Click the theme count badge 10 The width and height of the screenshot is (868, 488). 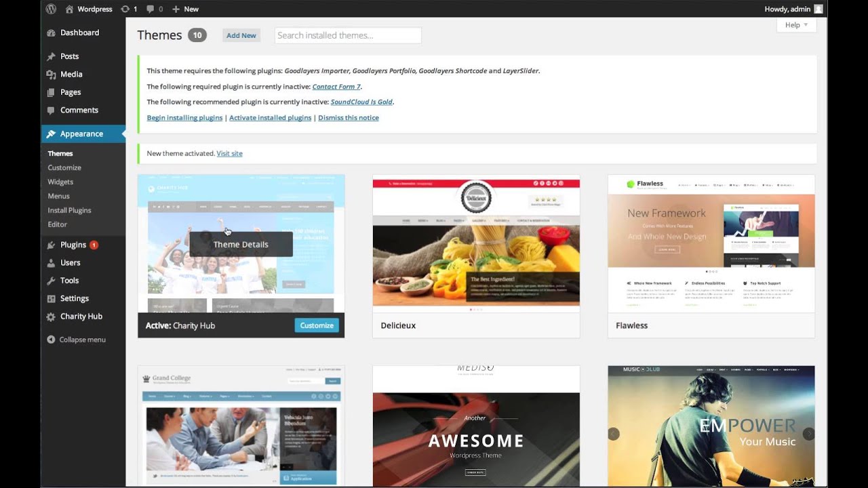[x=197, y=35]
